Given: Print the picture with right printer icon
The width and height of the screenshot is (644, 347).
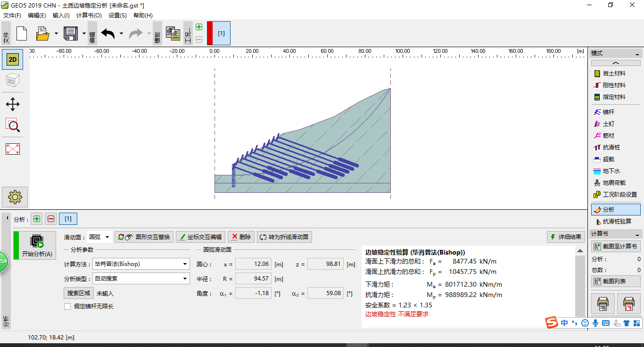Looking at the screenshot, I should click(x=628, y=304).
